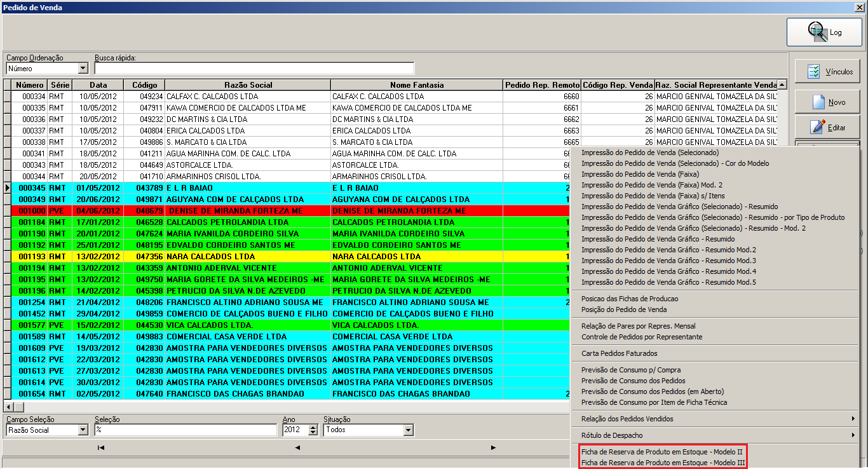Click the Vínculos checklist icon

815,72
